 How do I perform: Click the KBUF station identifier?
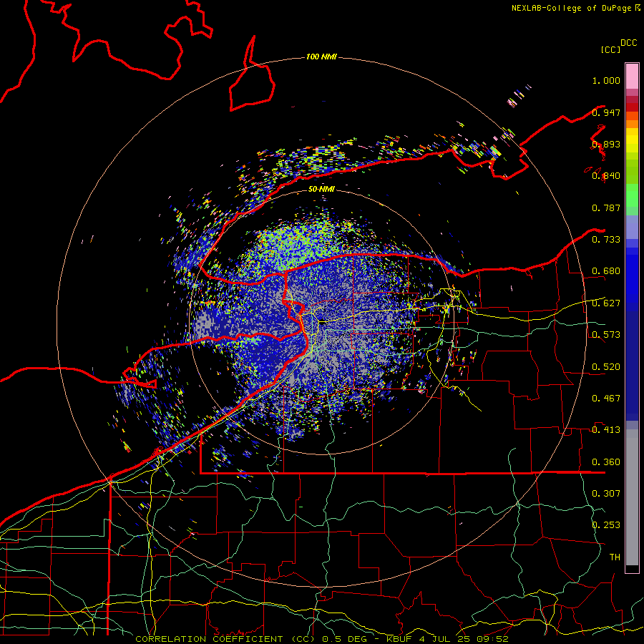coord(399,639)
